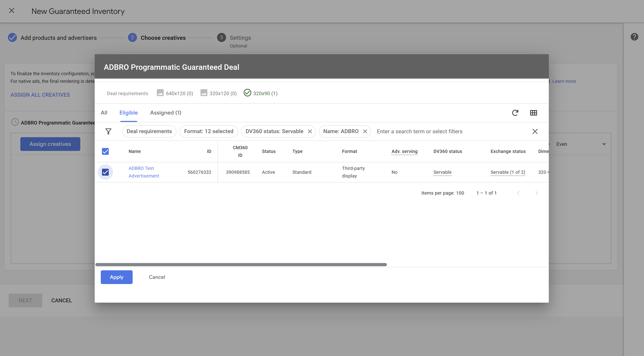This screenshot has width=644, height=356.
Task: Refresh the eligible creatives list
Action: point(515,113)
